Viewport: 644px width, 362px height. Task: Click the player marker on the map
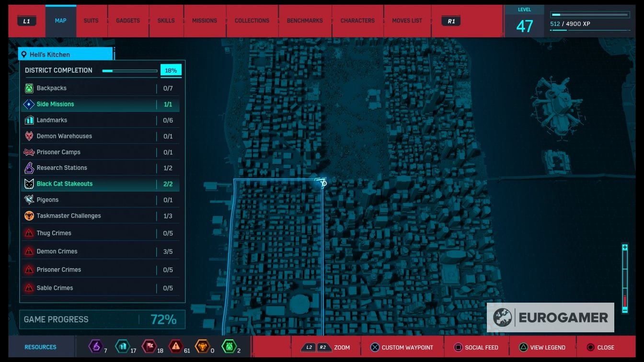pos(320,182)
